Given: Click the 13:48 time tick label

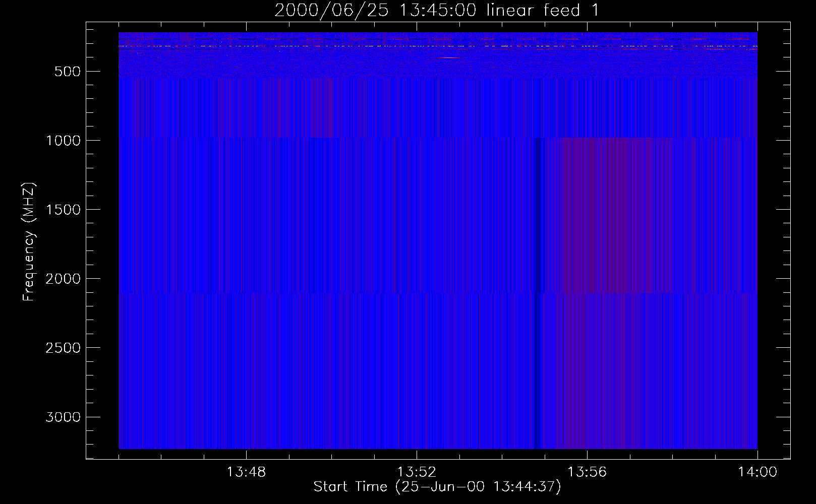Looking at the screenshot, I should click(246, 472).
